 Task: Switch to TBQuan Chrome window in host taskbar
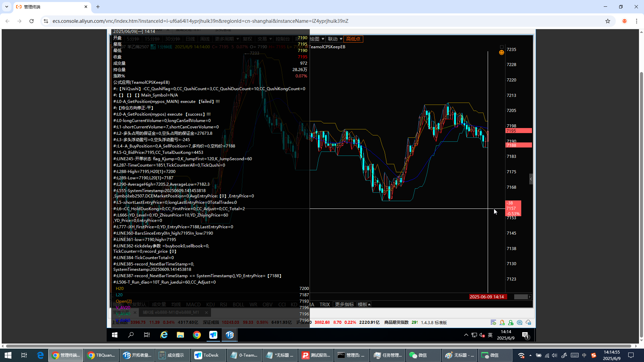101,355
